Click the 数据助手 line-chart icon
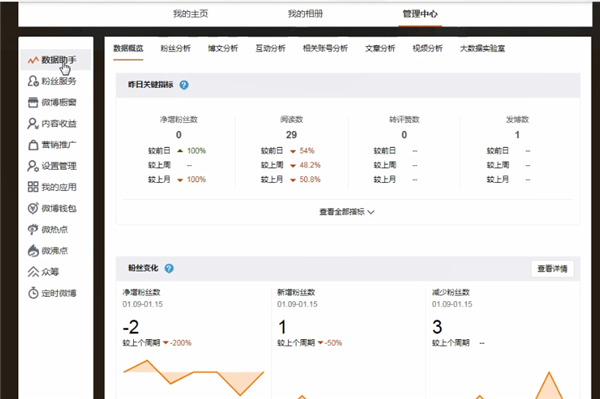Image resolution: width=600 pixels, height=399 pixels. coord(33,60)
